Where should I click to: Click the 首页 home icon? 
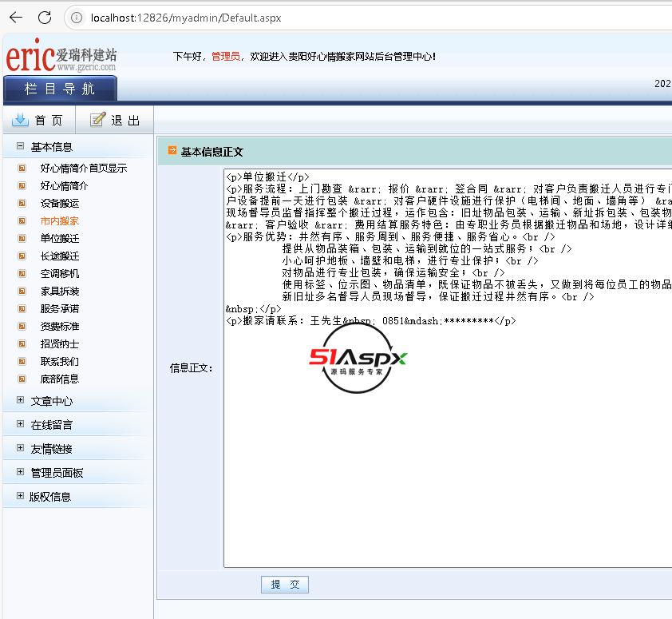(21, 120)
